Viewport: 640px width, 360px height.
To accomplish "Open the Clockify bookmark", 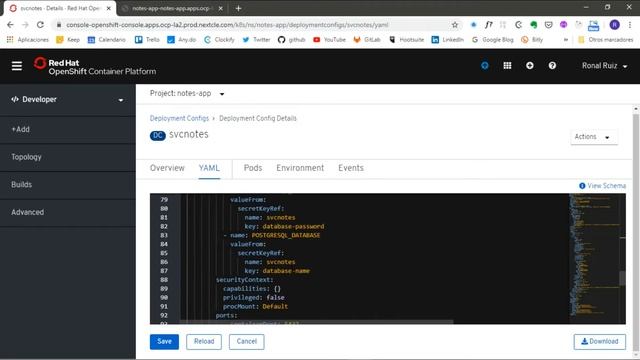I will (x=219, y=40).
